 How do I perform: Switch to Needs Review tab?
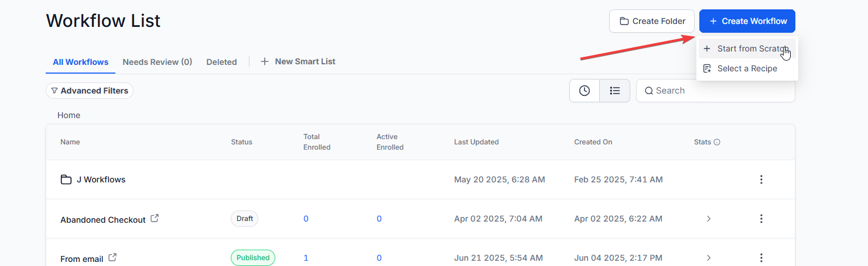click(157, 62)
